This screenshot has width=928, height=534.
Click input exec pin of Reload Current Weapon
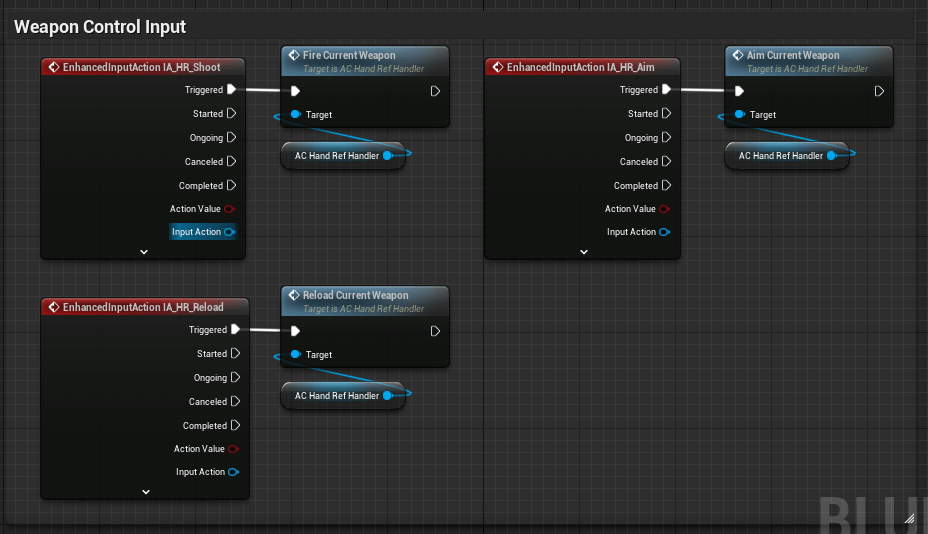(295, 331)
